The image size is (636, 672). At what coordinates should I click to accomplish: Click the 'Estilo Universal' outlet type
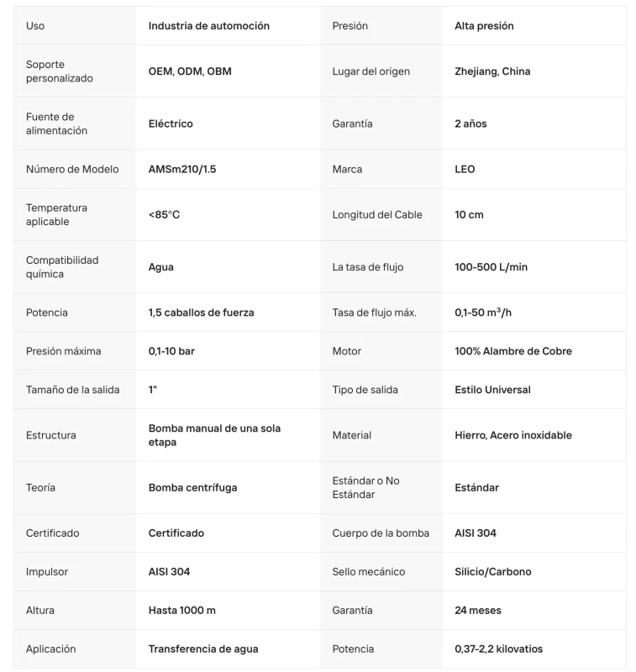(492, 390)
